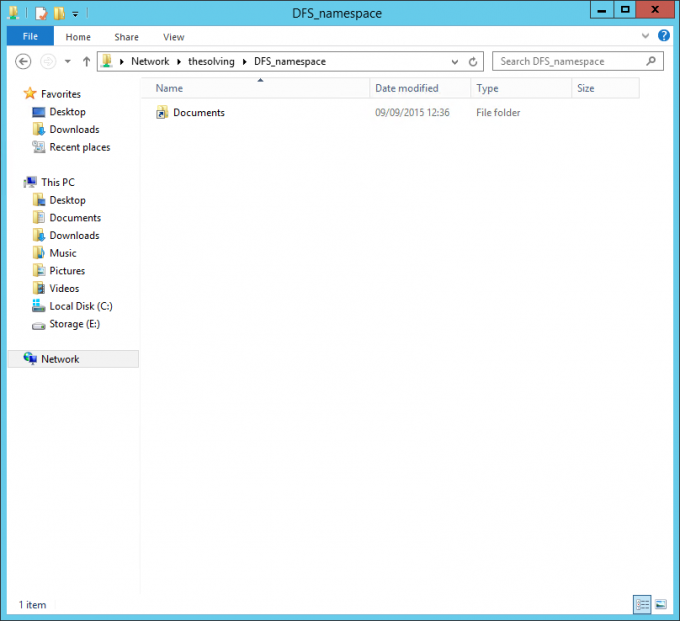The width and height of the screenshot is (680, 621).
Task: Open Customize Quick Access Toolbar dropdown
Action: 75,14
